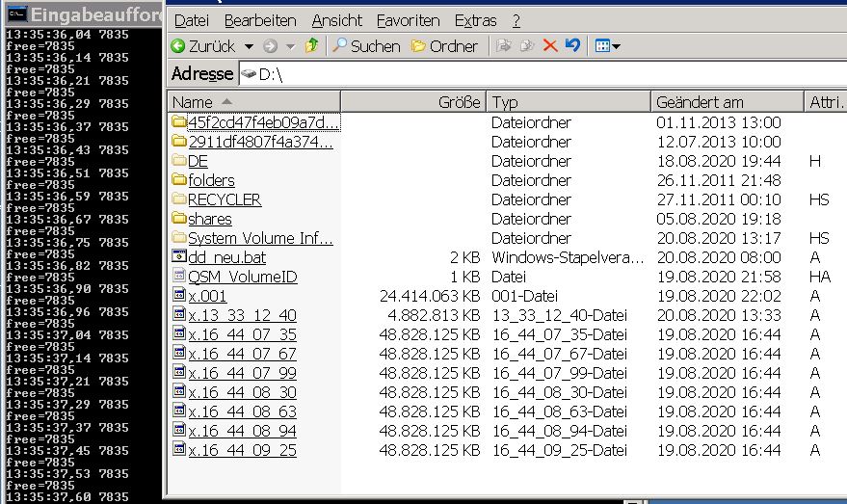Click the red delete X icon
Image resolution: width=847 pixels, height=504 pixels.
coord(550,46)
